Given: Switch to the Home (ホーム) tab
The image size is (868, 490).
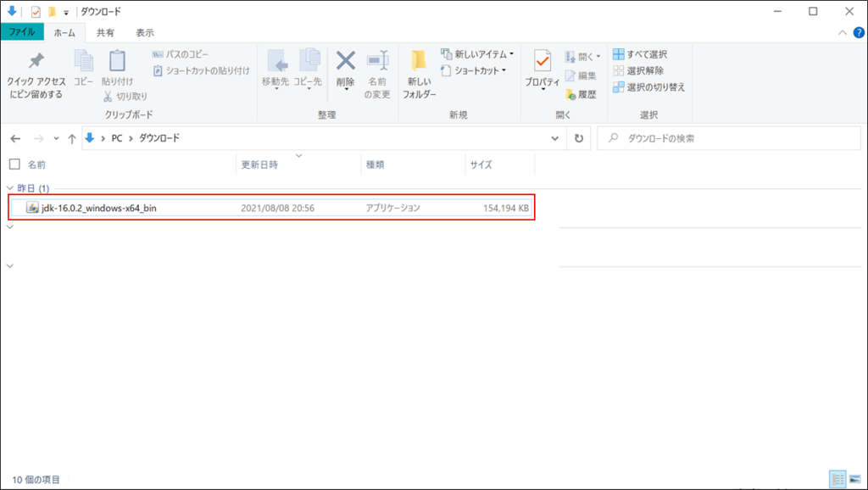Looking at the screenshot, I should (64, 33).
